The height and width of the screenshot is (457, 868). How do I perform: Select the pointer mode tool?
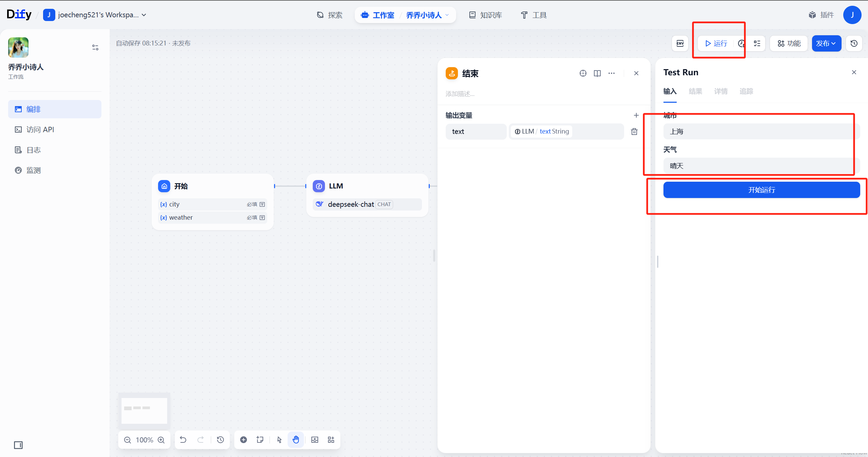pyautogui.click(x=279, y=440)
